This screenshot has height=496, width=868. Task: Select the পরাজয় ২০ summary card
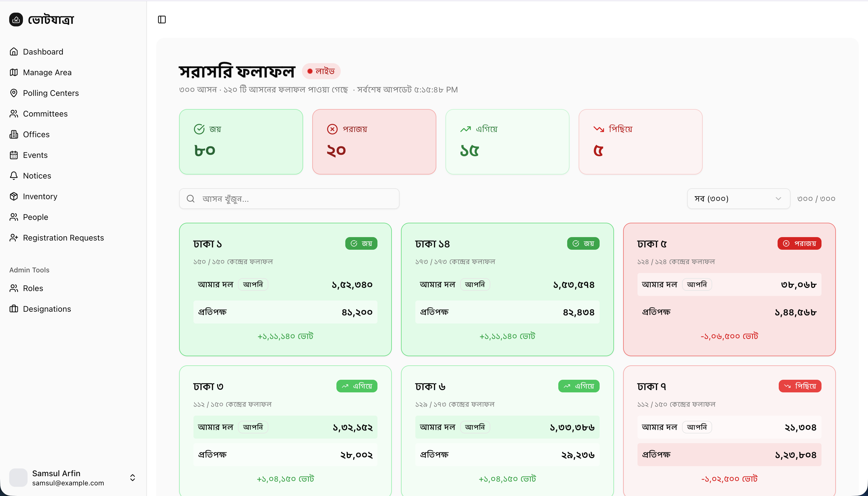(374, 142)
